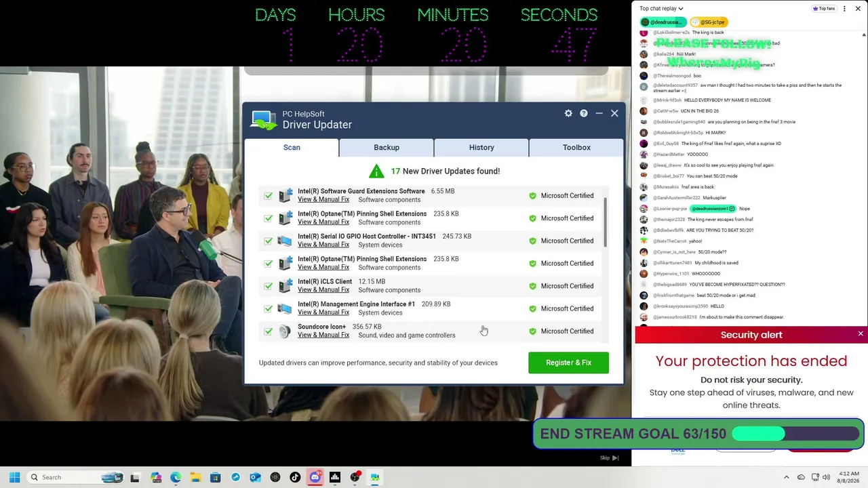Click certified shield icon in iCLS Client row

click(x=532, y=286)
